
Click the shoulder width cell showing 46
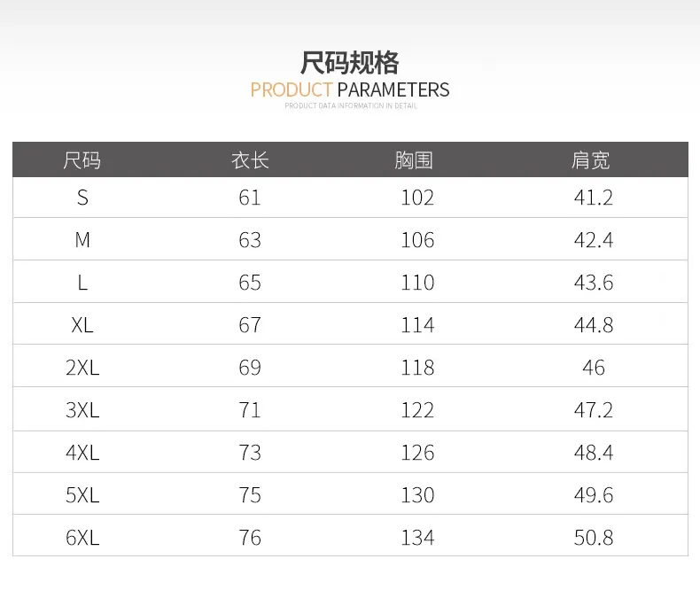click(x=594, y=368)
